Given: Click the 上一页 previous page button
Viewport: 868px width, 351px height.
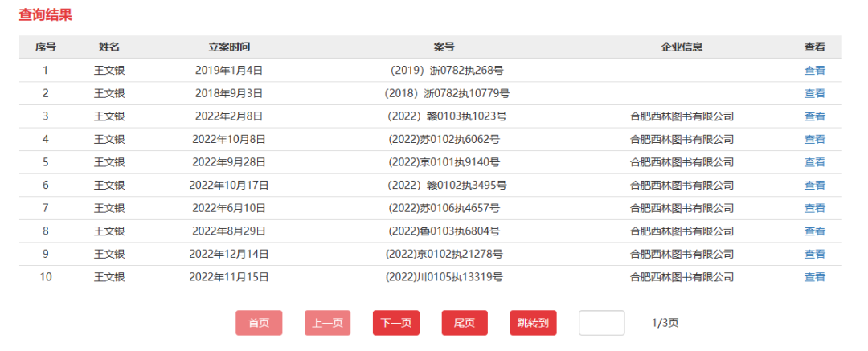Looking at the screenshot, I should coord(327,323).
